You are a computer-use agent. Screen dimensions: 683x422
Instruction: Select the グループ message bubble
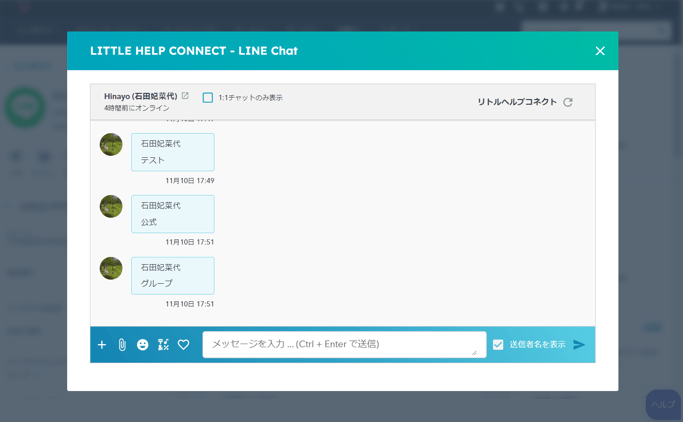[x=172, y=276]
